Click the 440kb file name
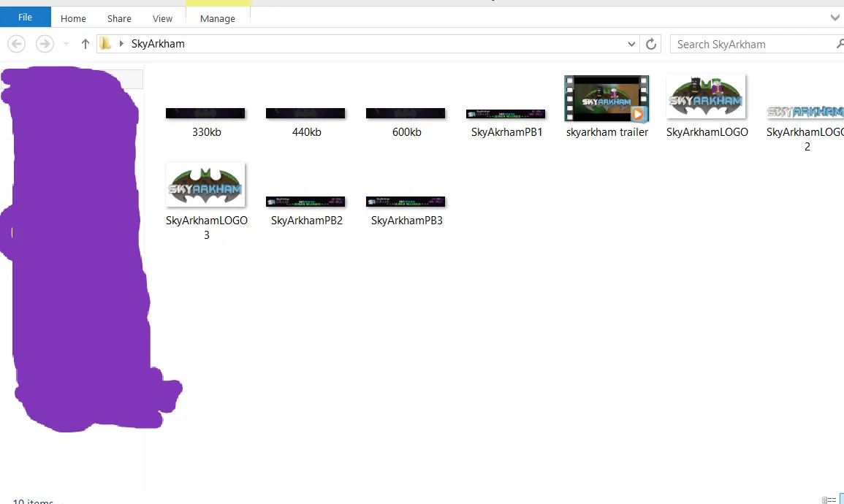The width and height of the screenshot is (844, 504). click(307, 131)
